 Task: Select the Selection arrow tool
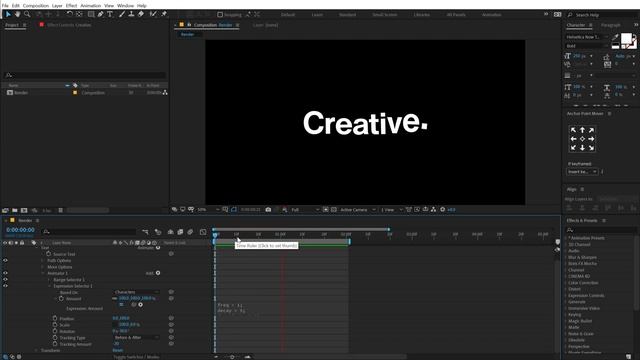click(8, 14)
